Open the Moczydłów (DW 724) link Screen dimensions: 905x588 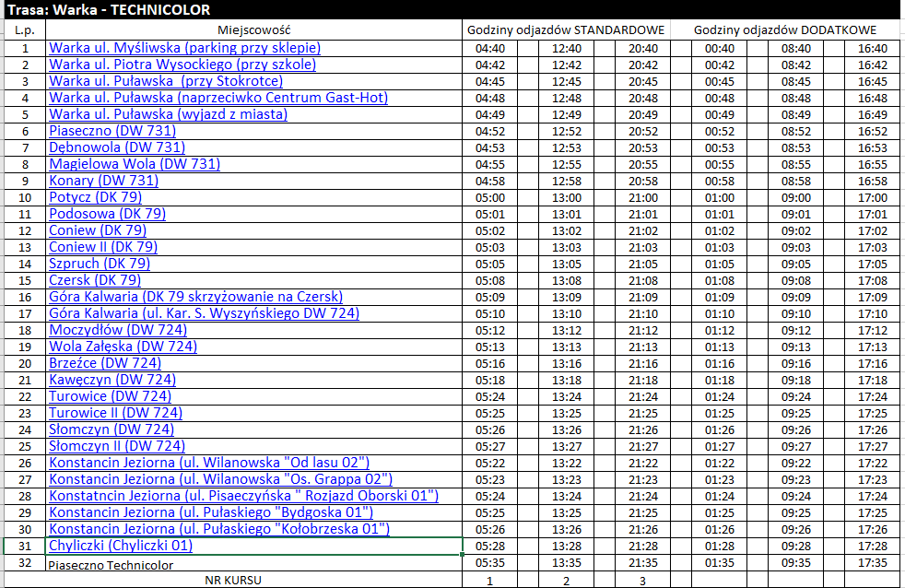(118, 330)
